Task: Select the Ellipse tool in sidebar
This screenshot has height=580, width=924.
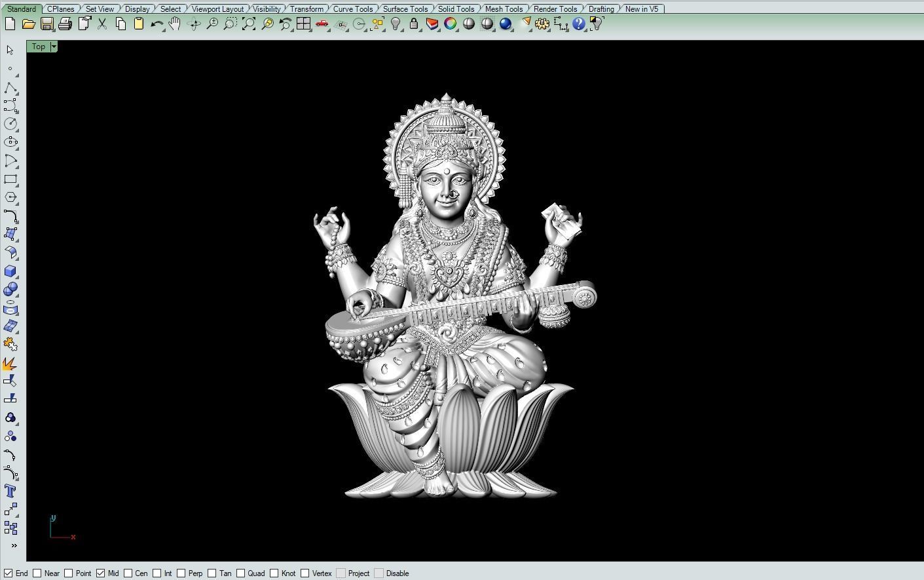Action: (10, 142)
